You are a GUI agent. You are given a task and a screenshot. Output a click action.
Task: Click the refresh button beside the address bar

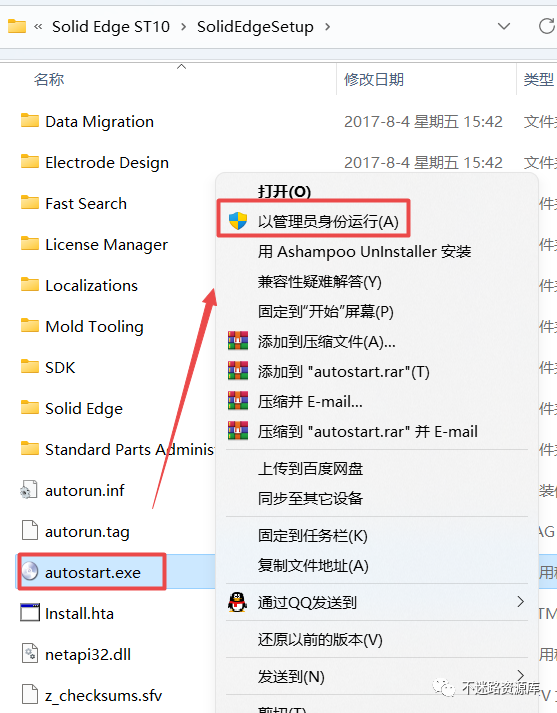point(546,26)
